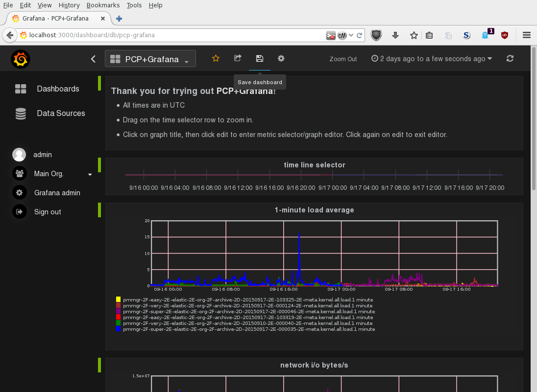Click the brown legend swatch for very-000124
The image size is (537, 392).
118,305
